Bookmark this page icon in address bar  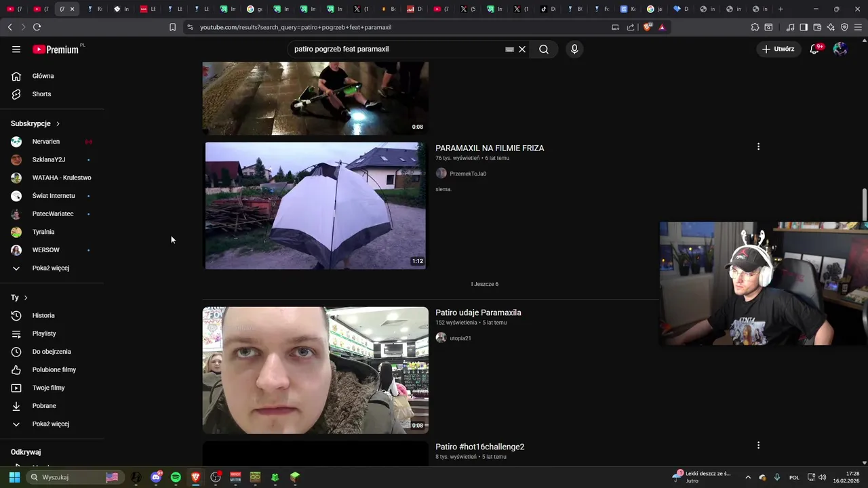(x=172, y=27)
